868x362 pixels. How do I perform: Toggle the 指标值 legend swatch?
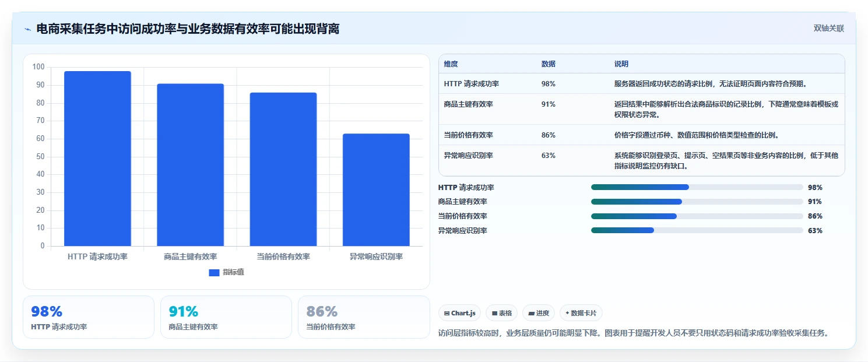[214, 272]
